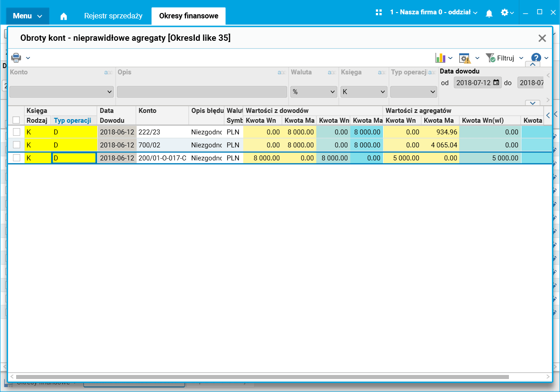Open the bar chart icon

[x=440, y=58]
